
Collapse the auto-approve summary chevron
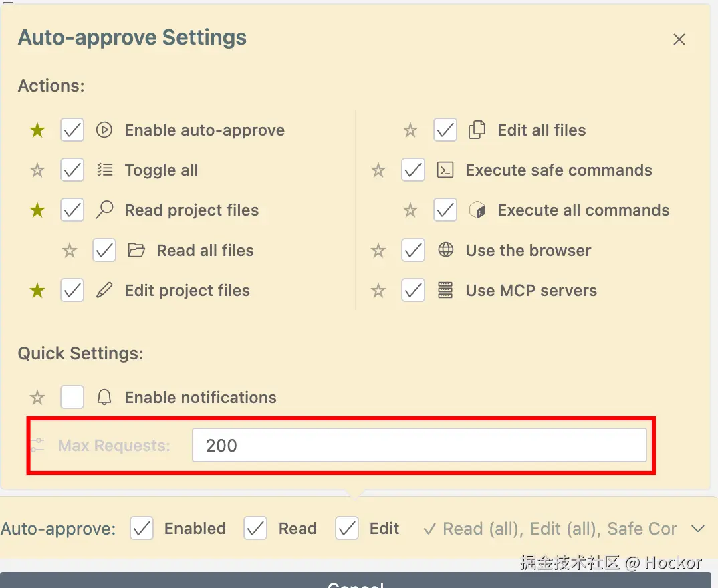[698, 529]
